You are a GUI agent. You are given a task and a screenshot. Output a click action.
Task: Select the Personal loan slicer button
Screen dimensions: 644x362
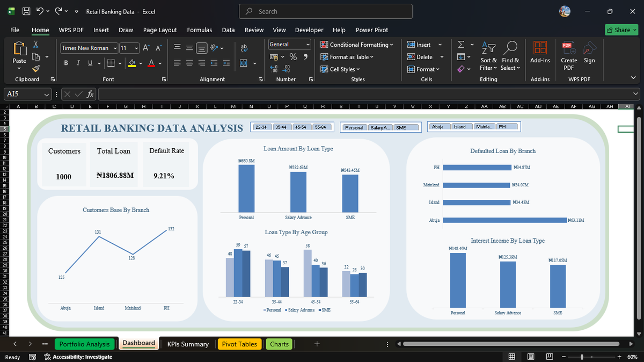tap(354, 127)
